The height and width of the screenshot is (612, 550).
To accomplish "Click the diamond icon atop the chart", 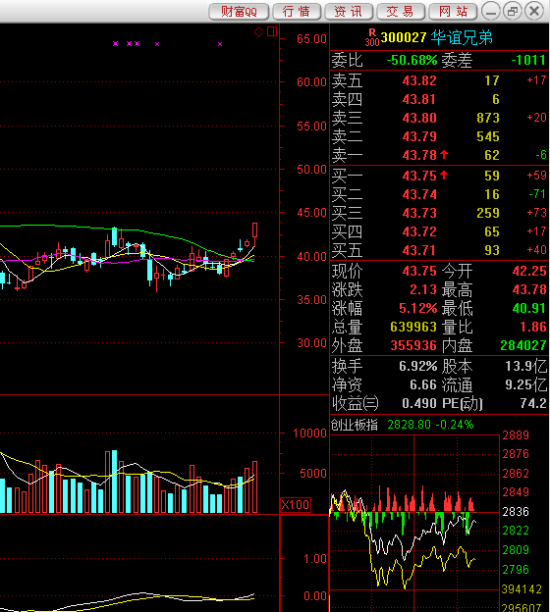I will [x=258, y=32].
